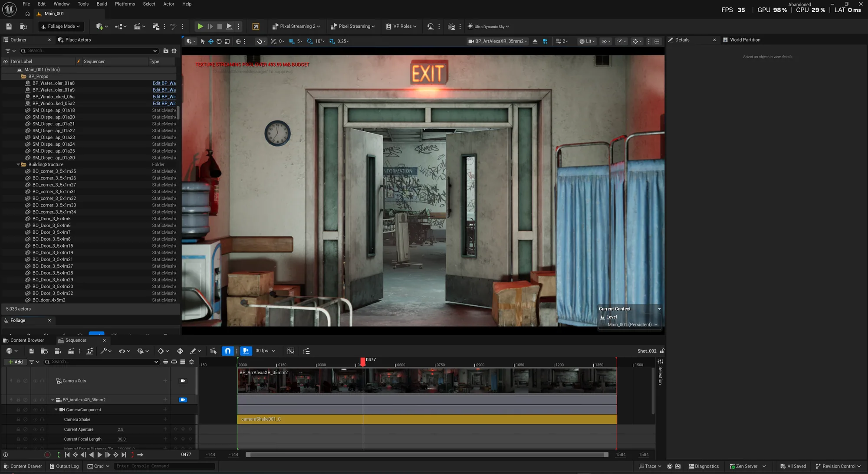
Task: Open the Foliage Mode dropdown
Action: click(61, 26)
